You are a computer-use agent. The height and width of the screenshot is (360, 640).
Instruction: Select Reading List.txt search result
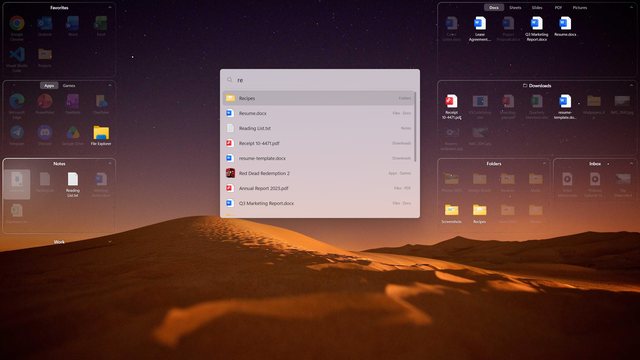tap(318, 128)
